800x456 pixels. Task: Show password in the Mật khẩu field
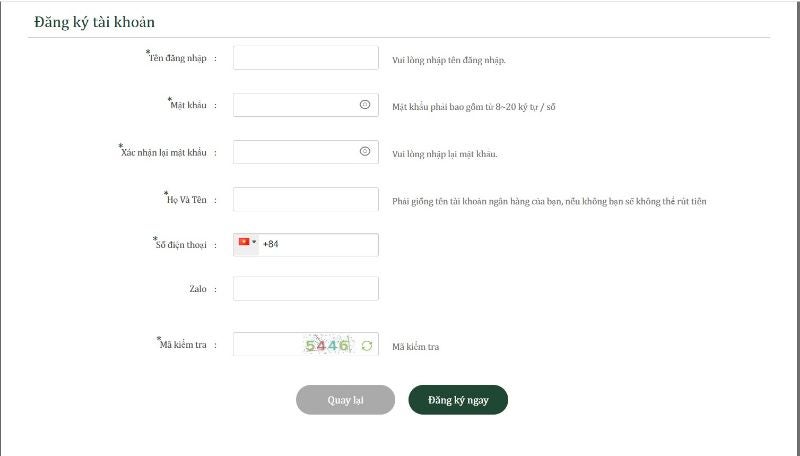[364, 105]
